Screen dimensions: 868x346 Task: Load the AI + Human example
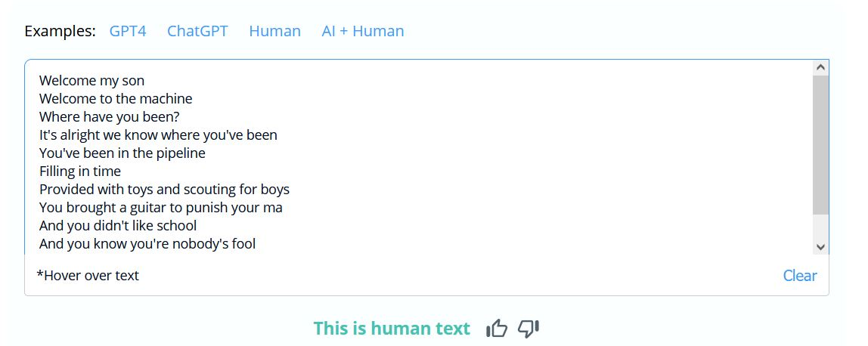(x=363, y=31)
